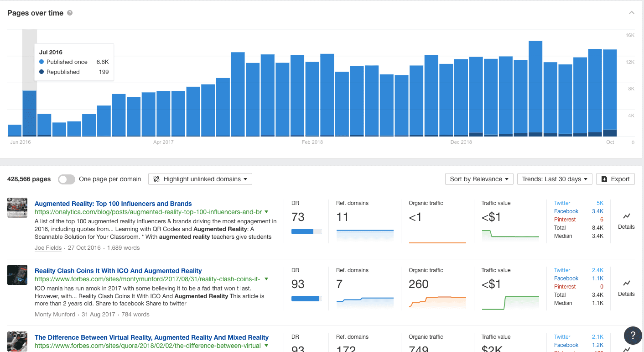
Task: Click the last bar labeled Oct
Action: 610,93
